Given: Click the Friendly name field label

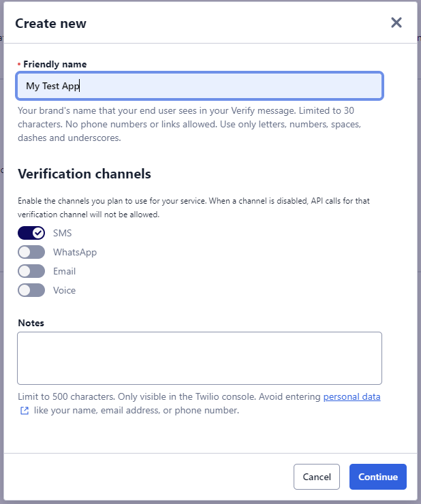Looking at the screenshot, I should click(x=55, y=64).
